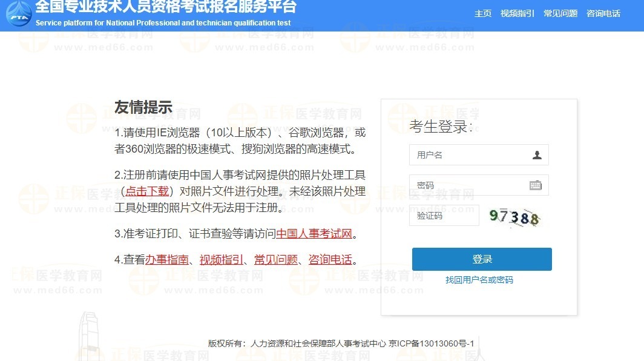Open the 主页 navigation item
This screenshot has height=361, width=644.
tap(482, 13)
